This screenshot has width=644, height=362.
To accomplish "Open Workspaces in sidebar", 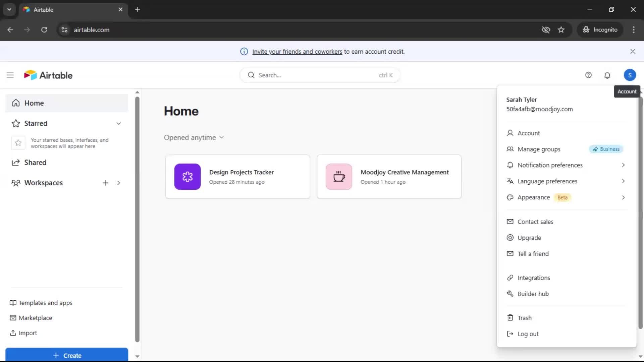I will click(x=43, y=183).
